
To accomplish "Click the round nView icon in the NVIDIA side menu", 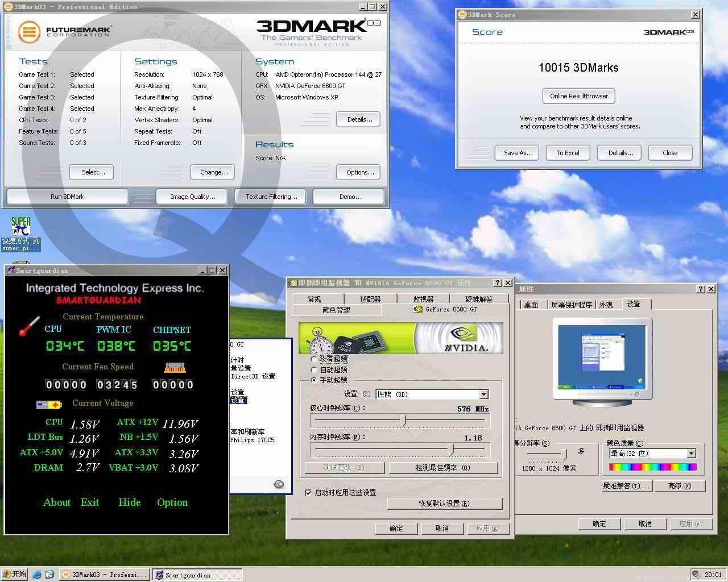I will click(279, 484).
